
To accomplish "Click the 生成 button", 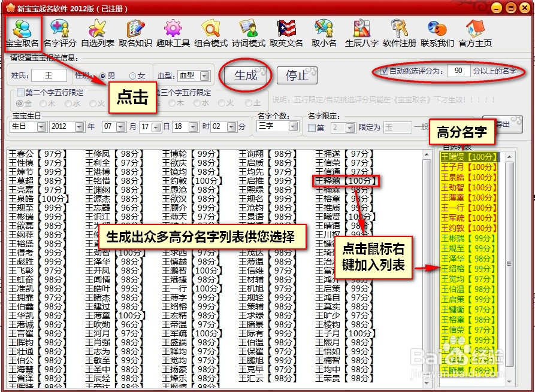I will [x=246, y=75].
